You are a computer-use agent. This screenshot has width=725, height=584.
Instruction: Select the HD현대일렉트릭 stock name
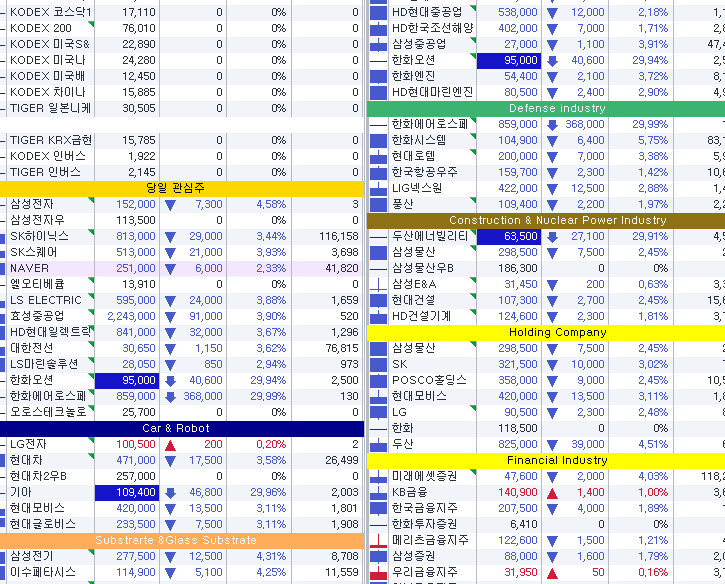click(x=50, y=332)
